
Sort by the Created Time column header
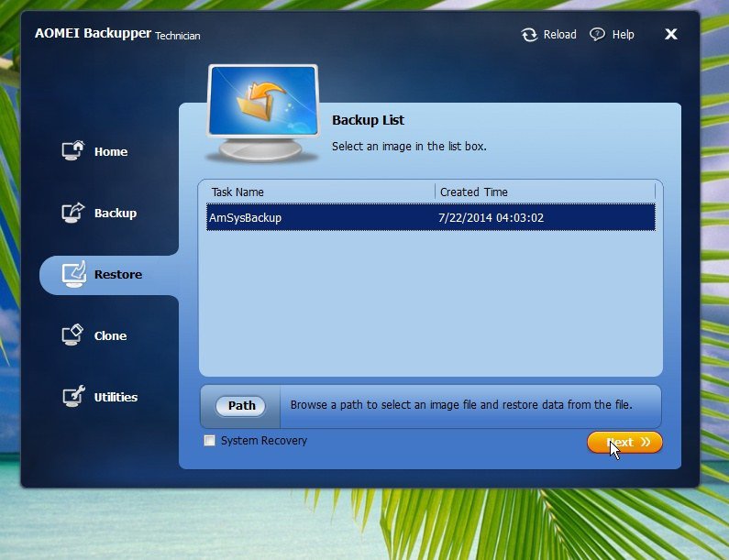click(x=474, y=192)
